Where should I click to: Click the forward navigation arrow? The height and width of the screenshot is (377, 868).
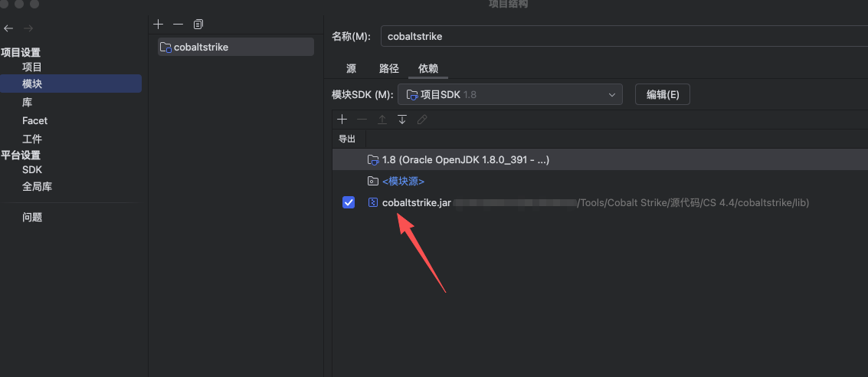coord(28,28)
